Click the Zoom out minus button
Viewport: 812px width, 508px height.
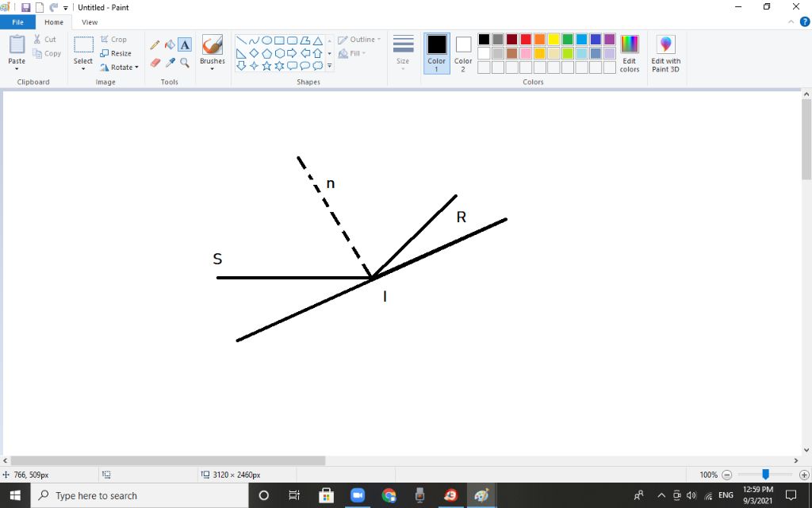727,475
